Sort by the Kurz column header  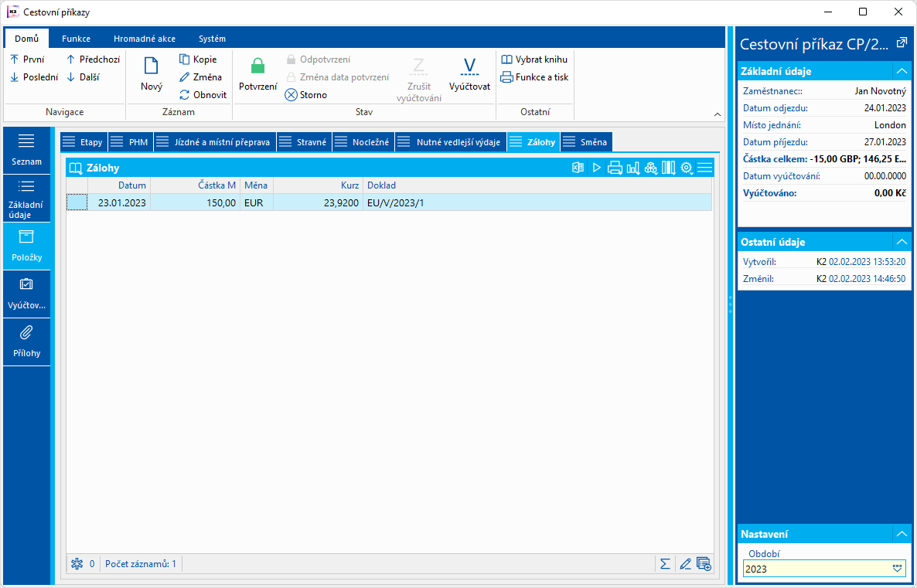(318, 185)
